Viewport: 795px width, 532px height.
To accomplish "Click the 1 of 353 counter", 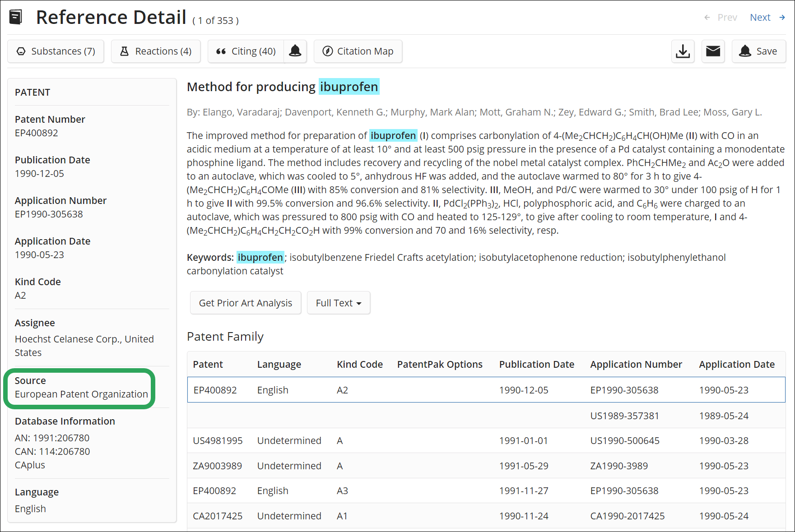I will 215,20.
